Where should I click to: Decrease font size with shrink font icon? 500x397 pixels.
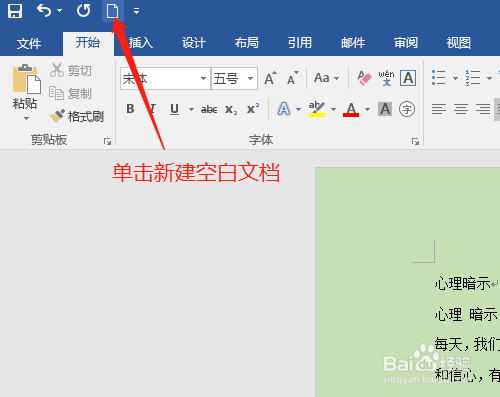pyautogui.click(x=293, y=78)
